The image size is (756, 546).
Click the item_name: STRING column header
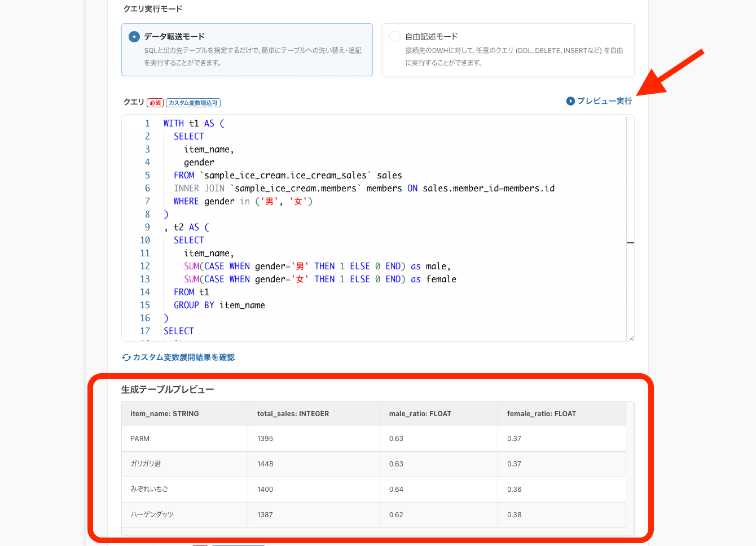[x=165, y=414]
